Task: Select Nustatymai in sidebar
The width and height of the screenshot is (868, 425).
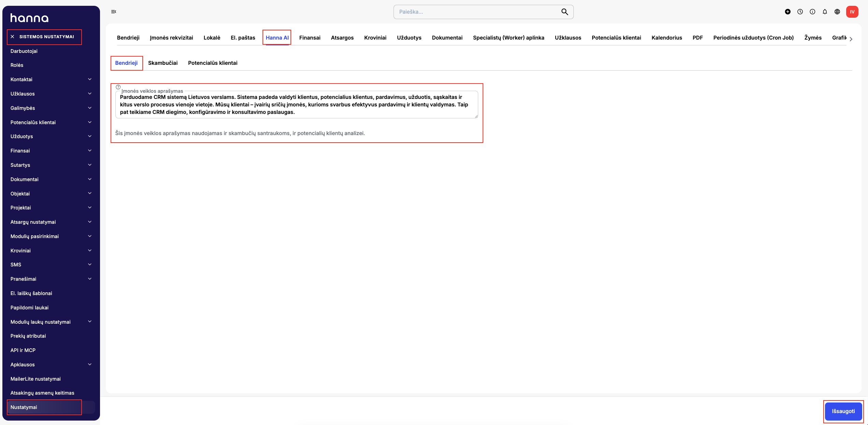Action: coord(51,407)
